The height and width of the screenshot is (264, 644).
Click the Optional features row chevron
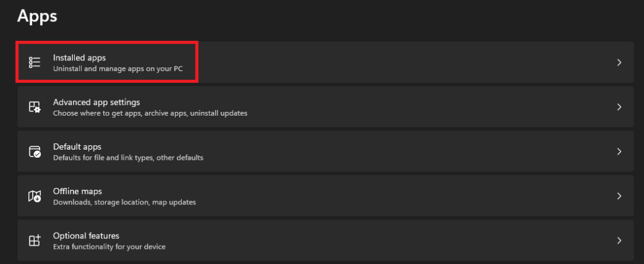(619, 241)
